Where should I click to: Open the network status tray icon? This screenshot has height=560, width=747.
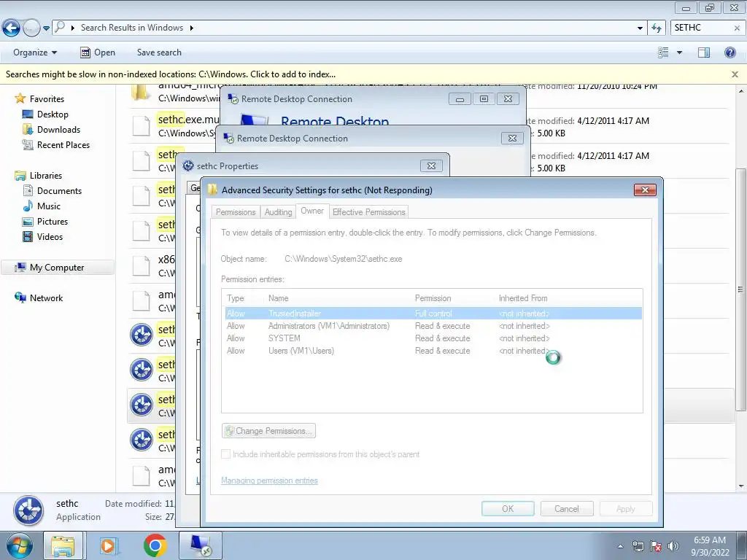(x=638, y=546)
